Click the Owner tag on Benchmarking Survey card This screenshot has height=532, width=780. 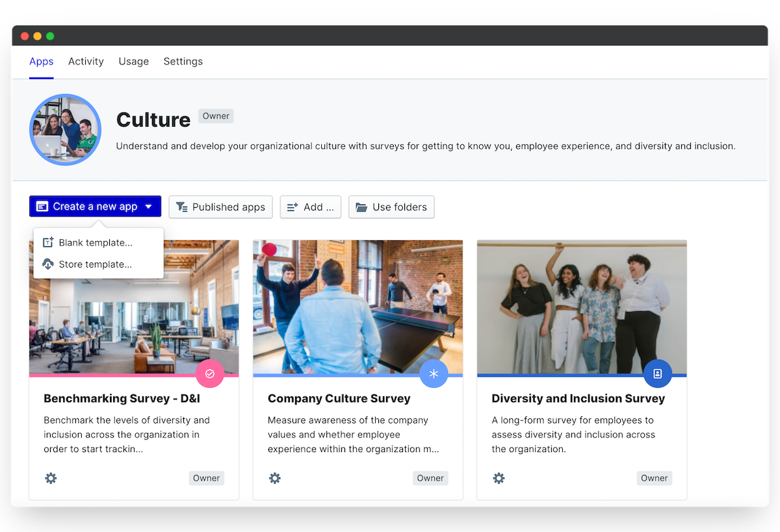pyautogui.click(x=206, y=478)
